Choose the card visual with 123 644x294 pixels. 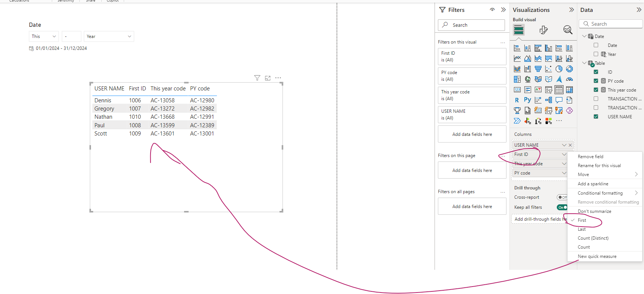(x=517, y=90)
